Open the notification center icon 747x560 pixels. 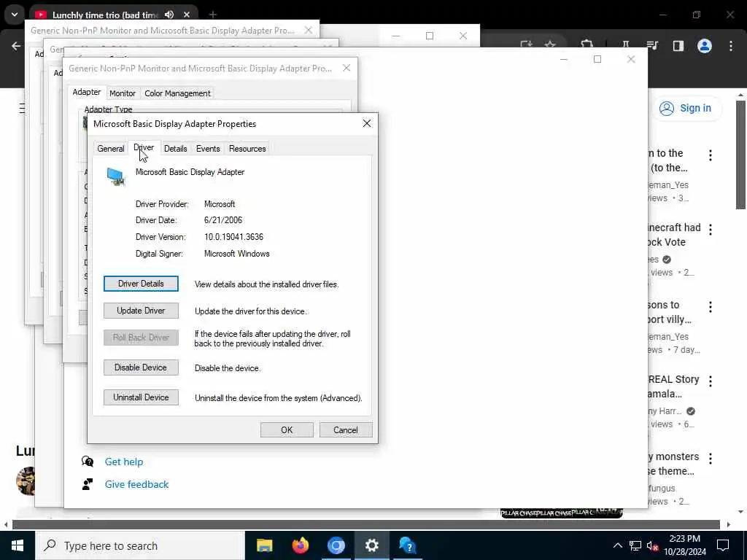pyautogui.click(x=723, y=545)
